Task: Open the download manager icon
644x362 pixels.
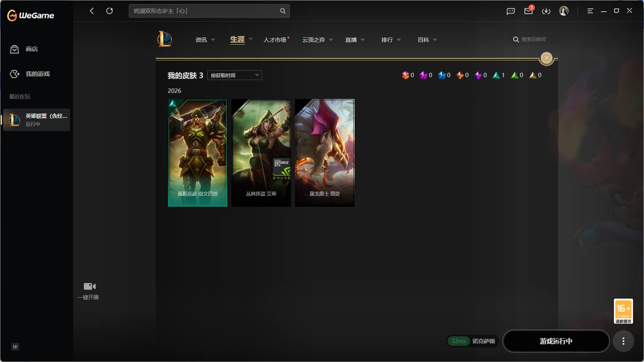Action: (x=546, y=11)
